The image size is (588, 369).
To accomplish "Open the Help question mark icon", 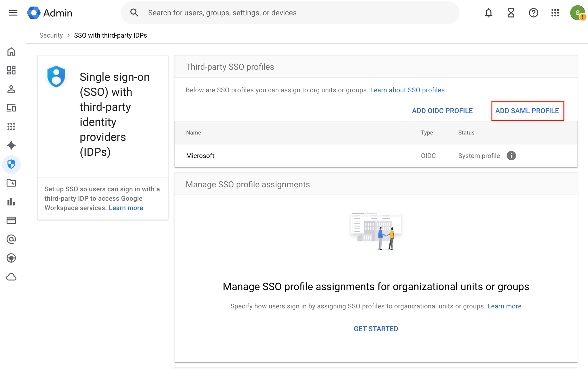I will point(533,13).
